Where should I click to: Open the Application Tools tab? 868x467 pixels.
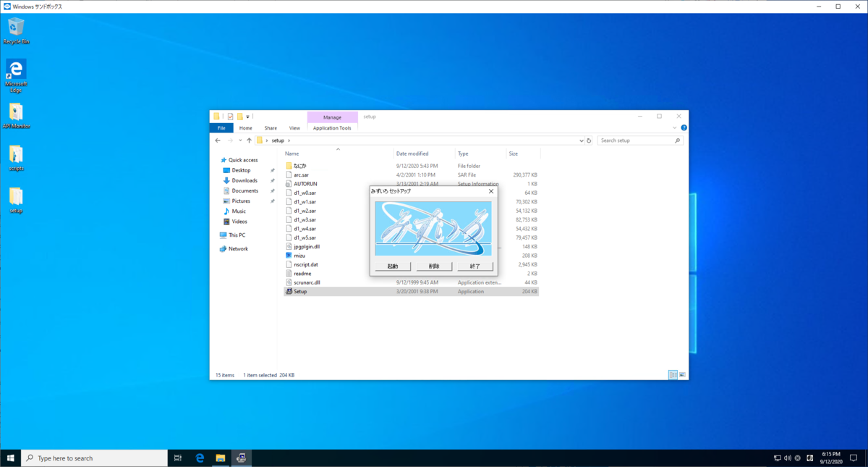332,128
